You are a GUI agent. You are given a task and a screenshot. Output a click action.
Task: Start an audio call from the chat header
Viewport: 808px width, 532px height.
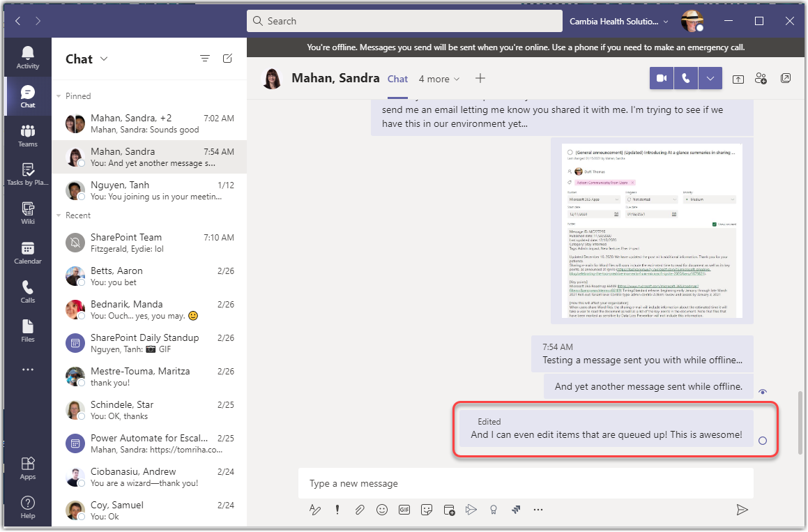[x=686, y=78]
